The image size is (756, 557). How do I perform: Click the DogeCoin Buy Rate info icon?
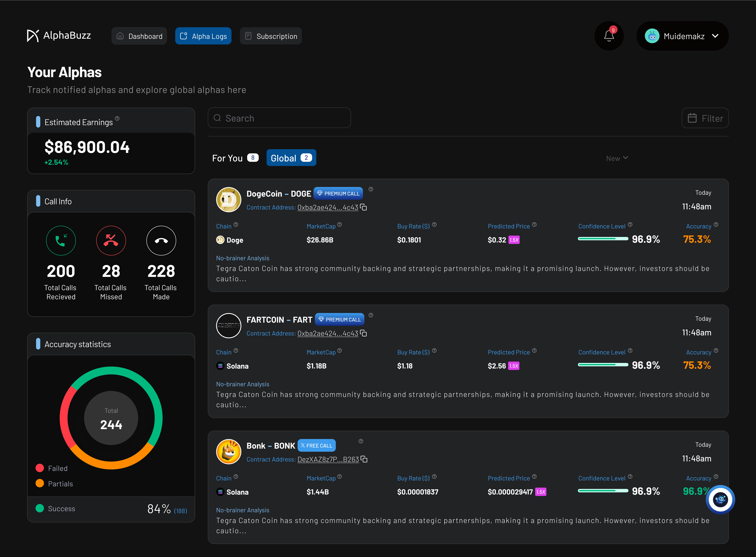click(434, 225)
